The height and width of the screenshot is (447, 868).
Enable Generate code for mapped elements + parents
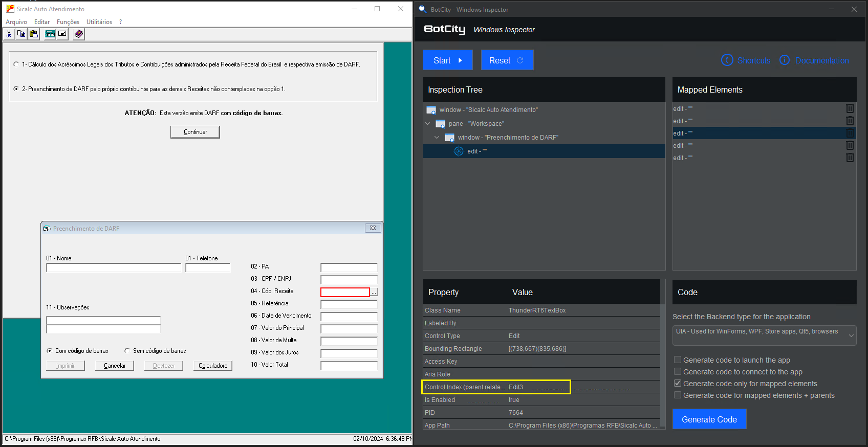678,395
